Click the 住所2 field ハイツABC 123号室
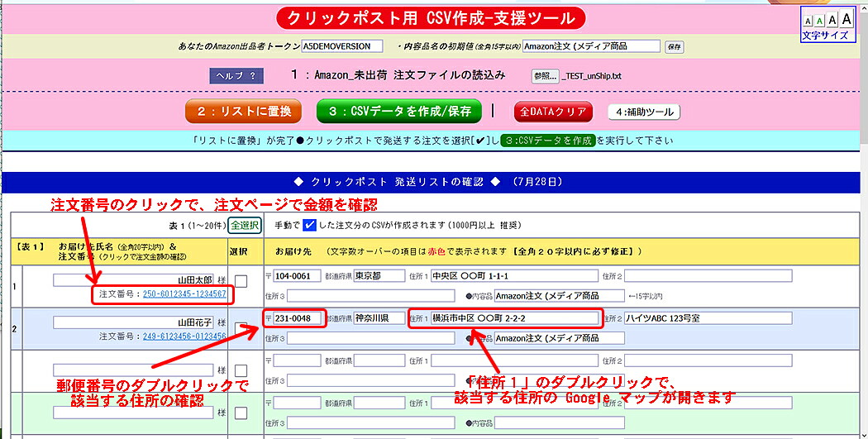This screenshot has height=439, width=868. [x=708, y=318]
